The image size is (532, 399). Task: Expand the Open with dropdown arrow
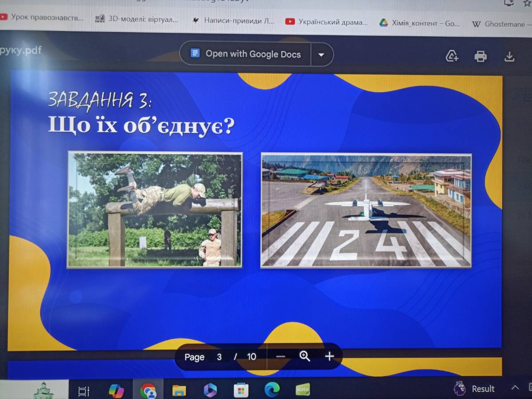pos(321,55)
